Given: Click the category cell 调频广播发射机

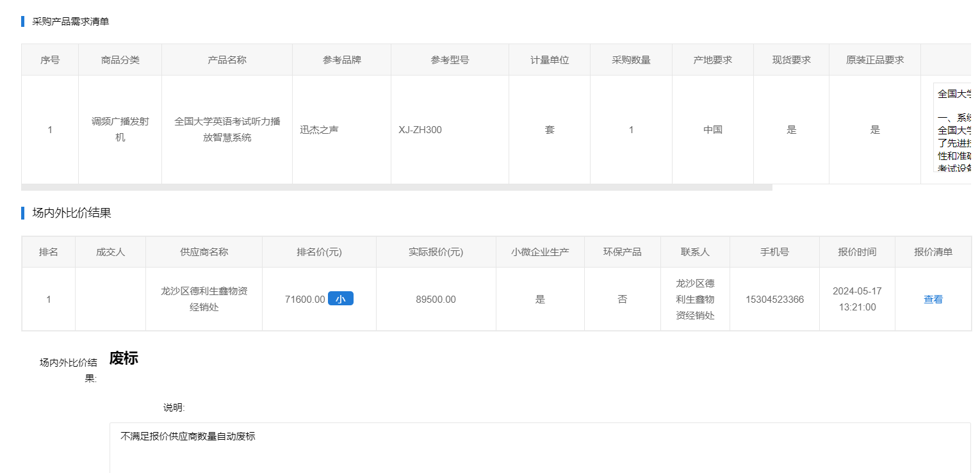Looking at the screenshot, I should [120, 129].
